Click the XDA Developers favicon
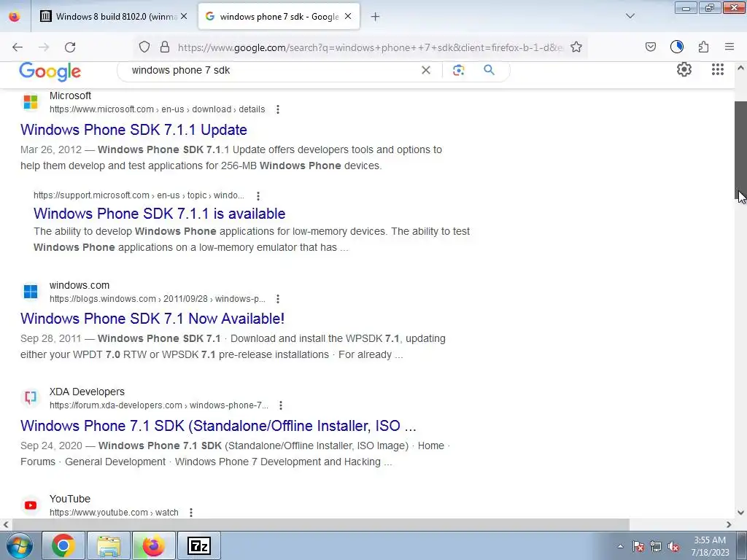Image resolution: width=747 pixels, height=560 pixels. click(x=31, y=398)
